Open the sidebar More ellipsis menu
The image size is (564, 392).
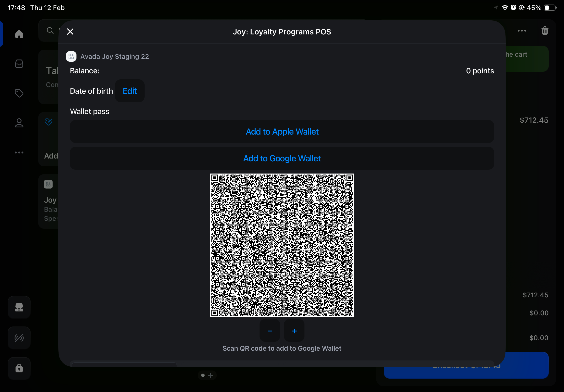click(x=19, y=152)
